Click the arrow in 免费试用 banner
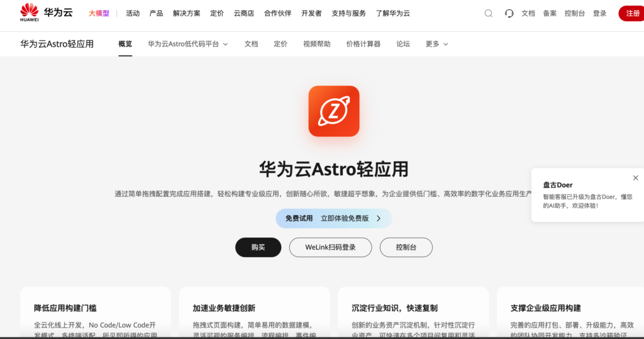Viewport: 644px width, 339px height. tap(379, 219)
